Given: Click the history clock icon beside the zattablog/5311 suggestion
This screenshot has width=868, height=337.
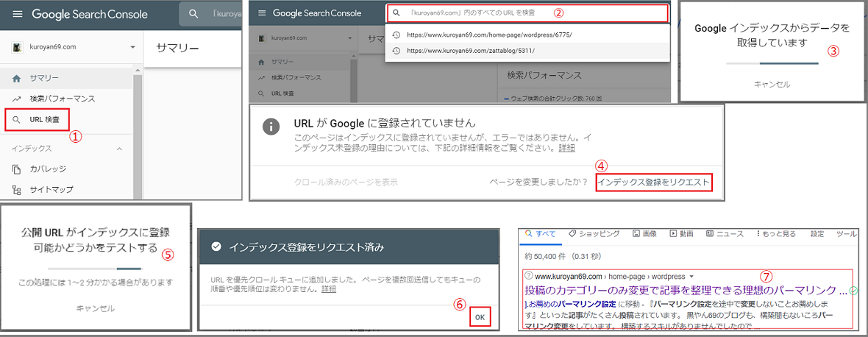Looking at the screenshot, I should coord(396,50).
